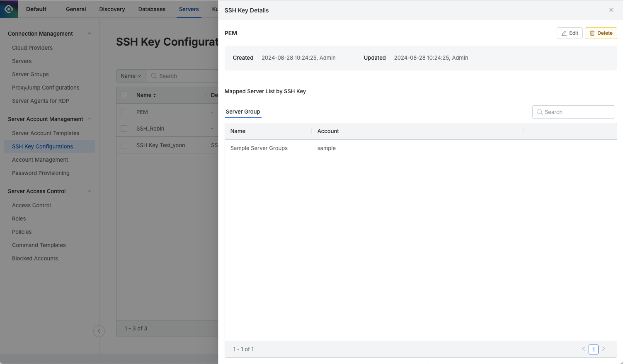Collapse the Server Access Control section
Viewport: 623px width, 364px height.
point(89,191)
